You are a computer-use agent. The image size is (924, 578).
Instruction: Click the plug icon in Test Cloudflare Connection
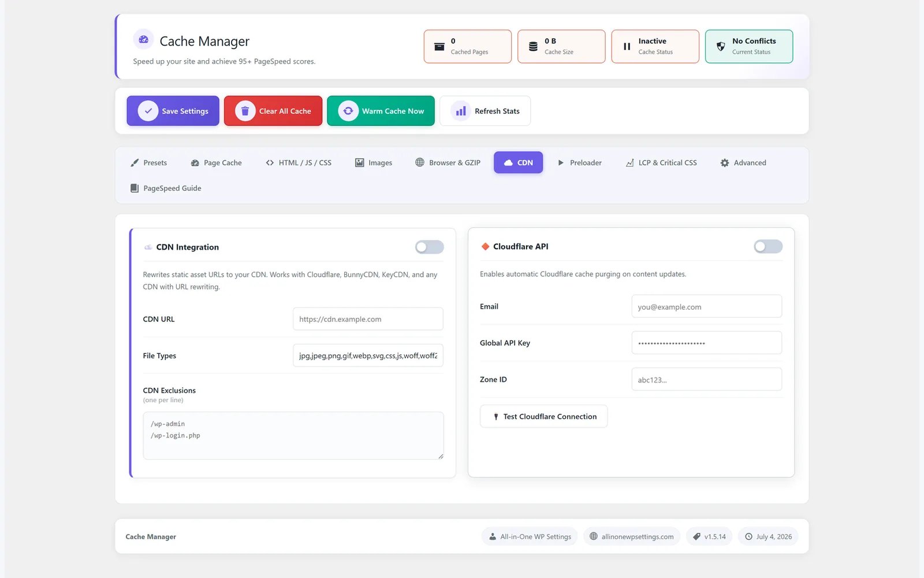(496, 417)
